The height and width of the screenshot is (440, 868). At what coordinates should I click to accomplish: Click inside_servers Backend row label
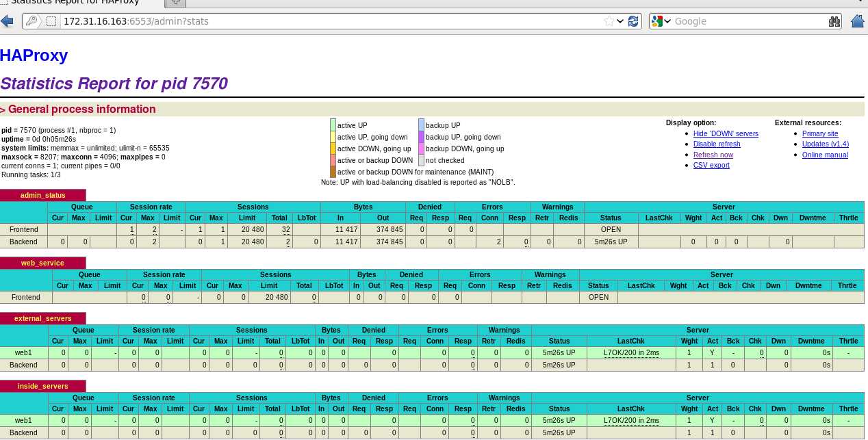coord(24,432)
